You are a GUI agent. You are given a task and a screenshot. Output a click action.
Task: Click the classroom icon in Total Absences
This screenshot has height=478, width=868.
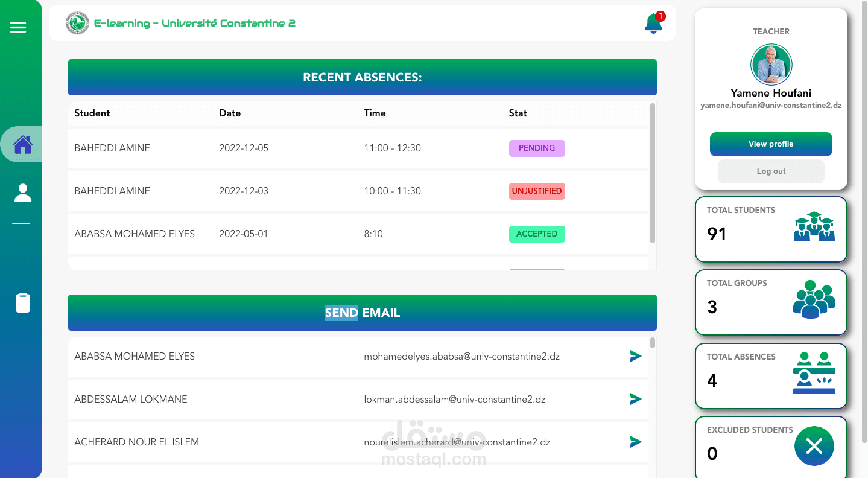[814, 373]
